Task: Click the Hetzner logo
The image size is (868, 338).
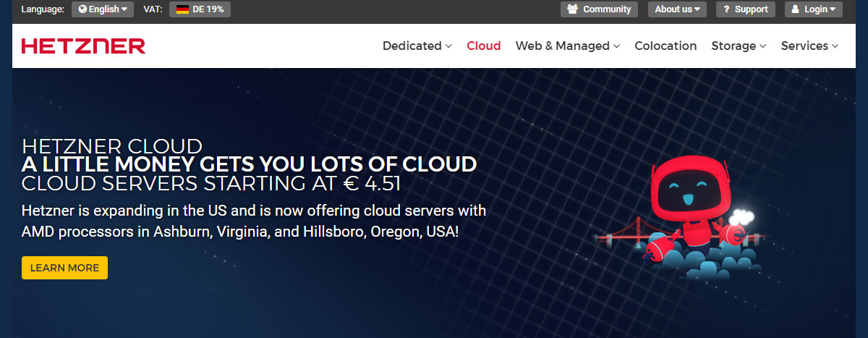Action: point(83,46)
